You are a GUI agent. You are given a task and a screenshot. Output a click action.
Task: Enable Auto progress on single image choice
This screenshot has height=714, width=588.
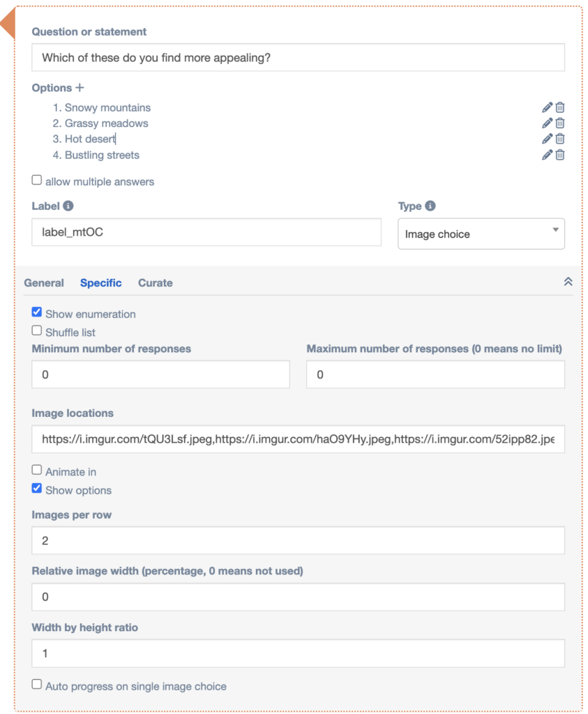point(37,685)
